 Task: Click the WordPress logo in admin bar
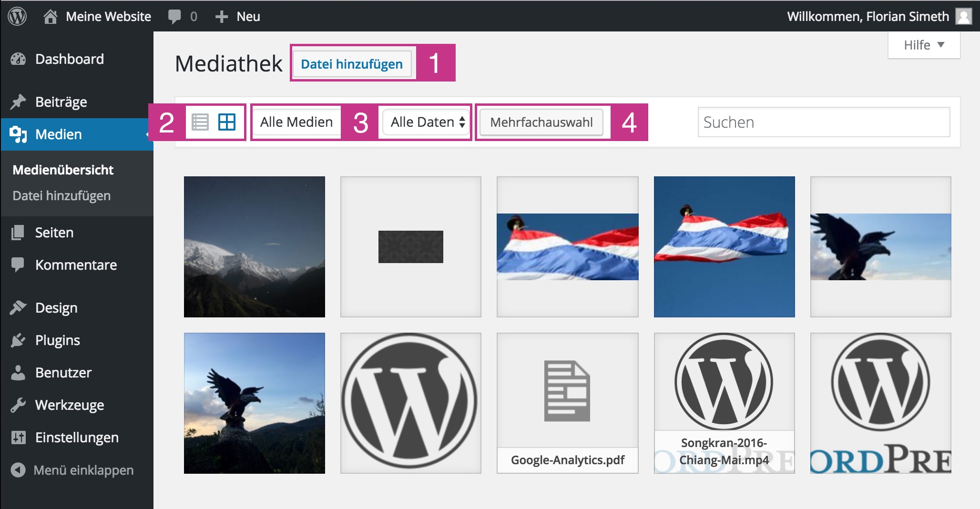click(17, 17)
